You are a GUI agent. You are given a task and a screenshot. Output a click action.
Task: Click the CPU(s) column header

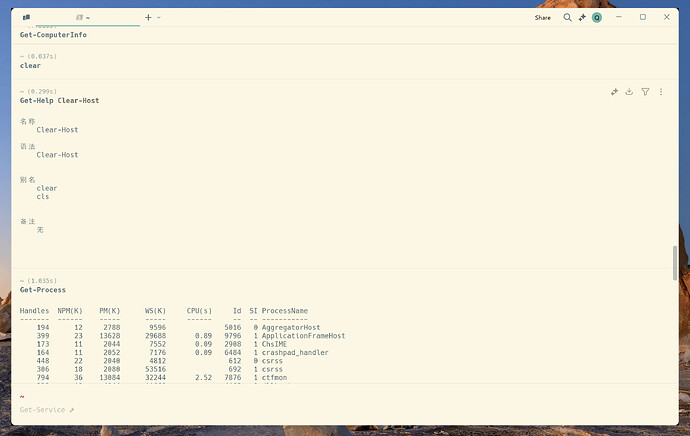point(199,311)
